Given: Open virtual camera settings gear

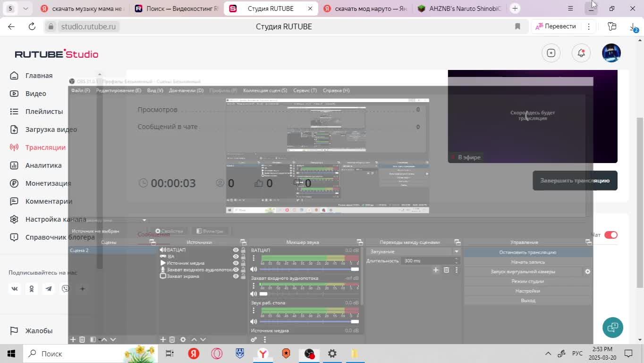Looking at the screenshot, I should (587, 272).
